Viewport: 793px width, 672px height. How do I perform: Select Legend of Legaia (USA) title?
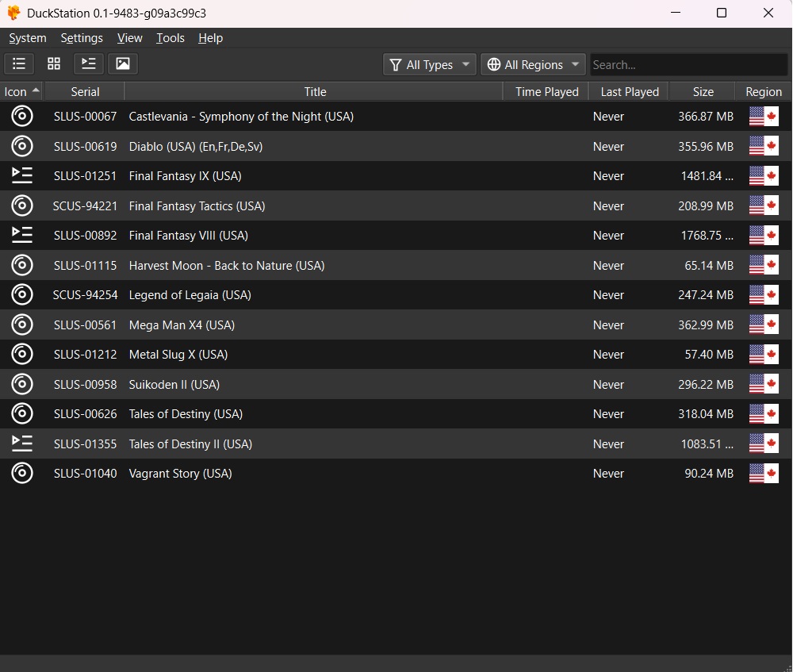point(190,295)
